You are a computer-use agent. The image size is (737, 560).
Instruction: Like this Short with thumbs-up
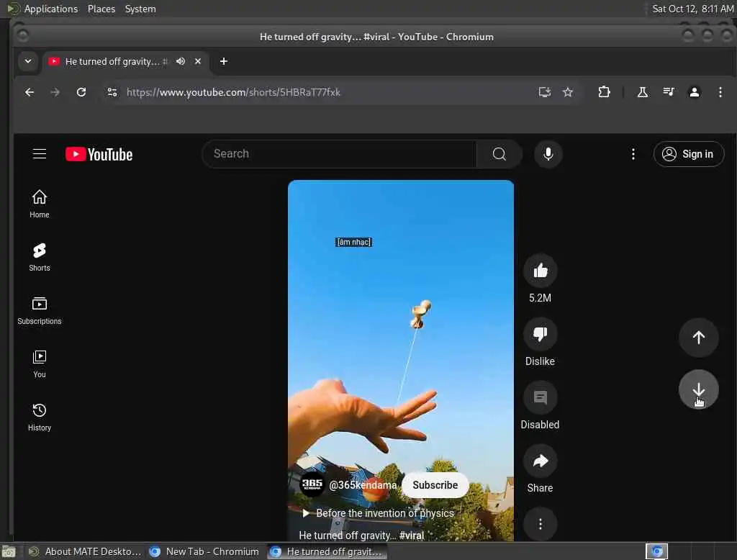pos(541,271)
